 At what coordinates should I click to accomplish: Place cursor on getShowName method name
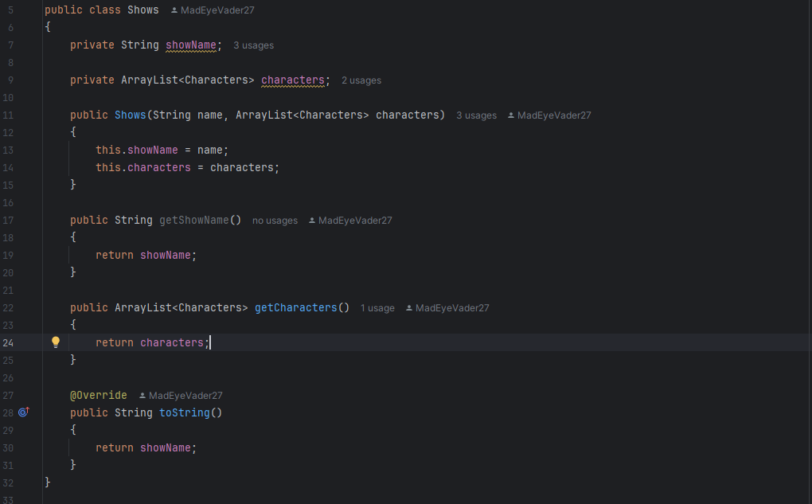pyautogui.click(x=194, y=220)
